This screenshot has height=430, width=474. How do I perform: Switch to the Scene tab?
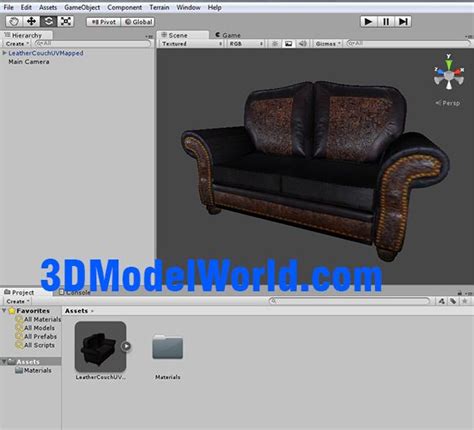(x=183, y=35)
